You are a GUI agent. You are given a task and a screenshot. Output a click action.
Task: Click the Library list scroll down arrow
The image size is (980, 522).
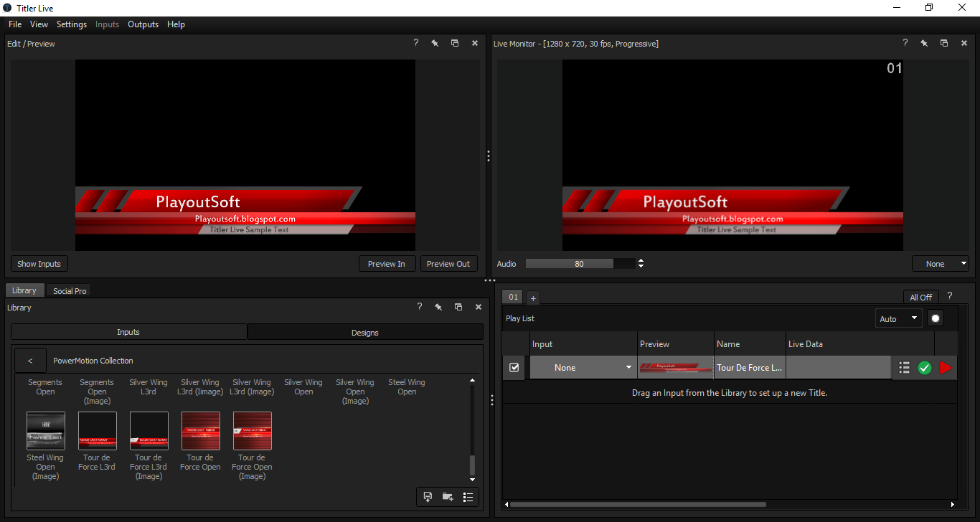[x=472, y=479]
